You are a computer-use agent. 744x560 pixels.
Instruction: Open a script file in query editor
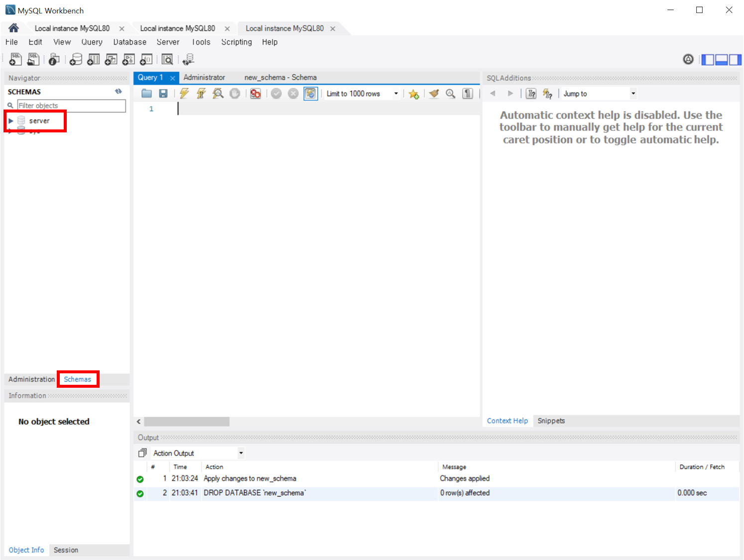[146, 94]
